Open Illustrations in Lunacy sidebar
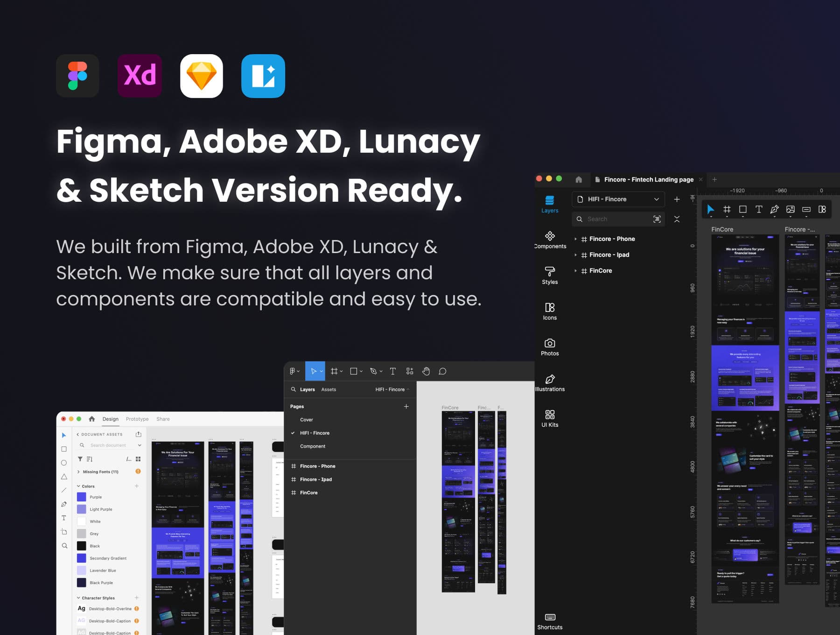The height and width of the screenshot is (635, 840). 550,383
